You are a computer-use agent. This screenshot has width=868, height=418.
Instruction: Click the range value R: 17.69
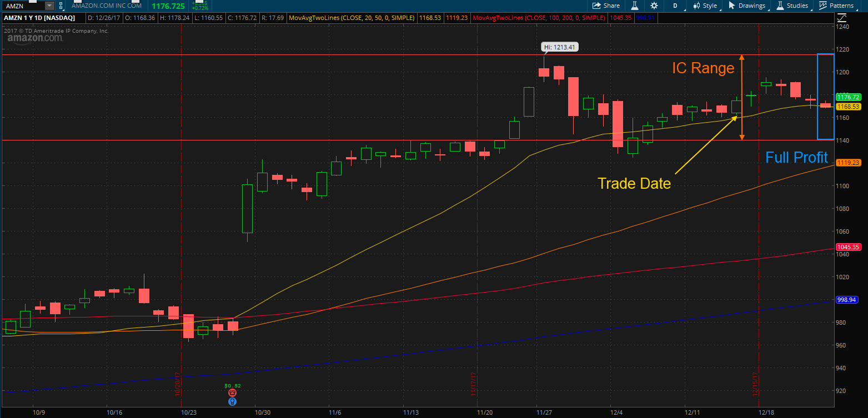[273, 18]
